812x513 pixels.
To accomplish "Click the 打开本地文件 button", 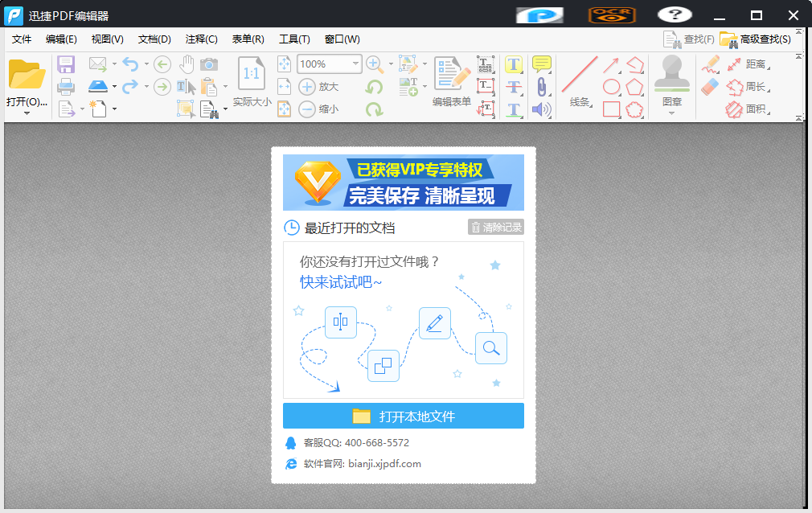I will 404,416.
